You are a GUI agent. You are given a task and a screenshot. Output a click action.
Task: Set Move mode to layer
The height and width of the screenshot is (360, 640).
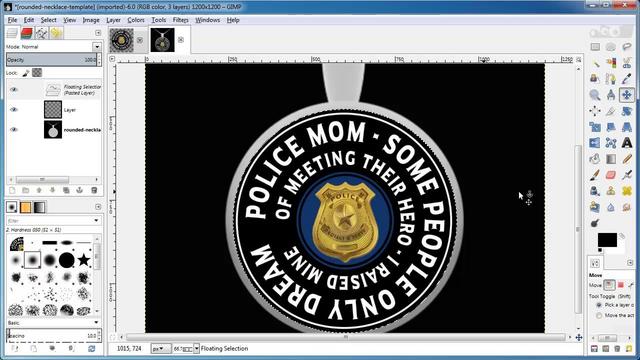609,284
